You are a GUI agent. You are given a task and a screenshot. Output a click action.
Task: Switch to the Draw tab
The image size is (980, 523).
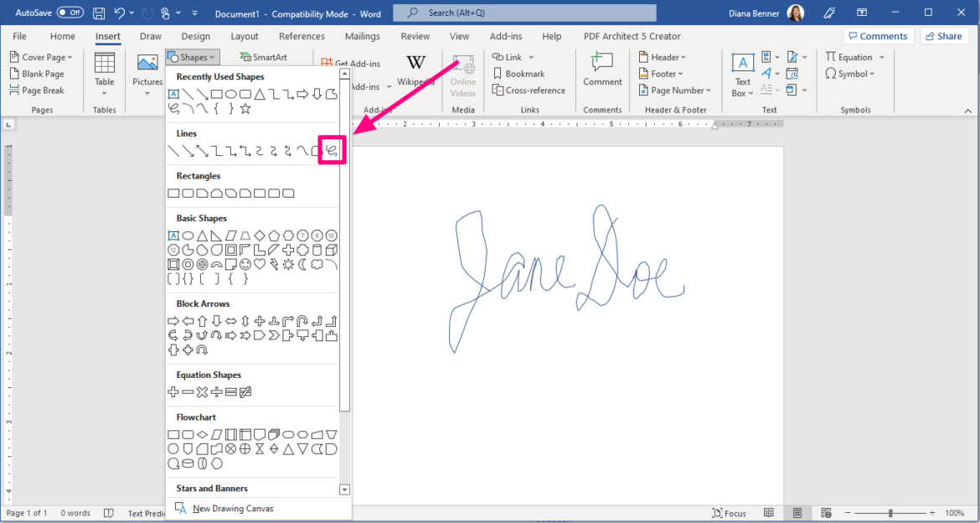[x=150, y=36]
